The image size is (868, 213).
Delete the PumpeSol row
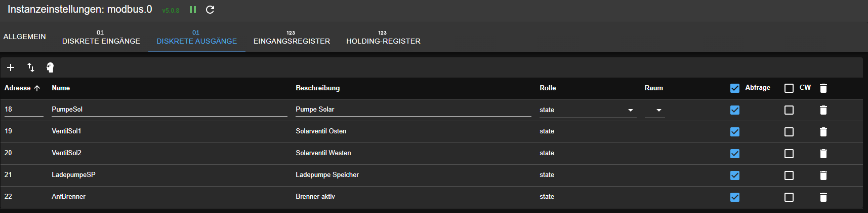(823, 110)
